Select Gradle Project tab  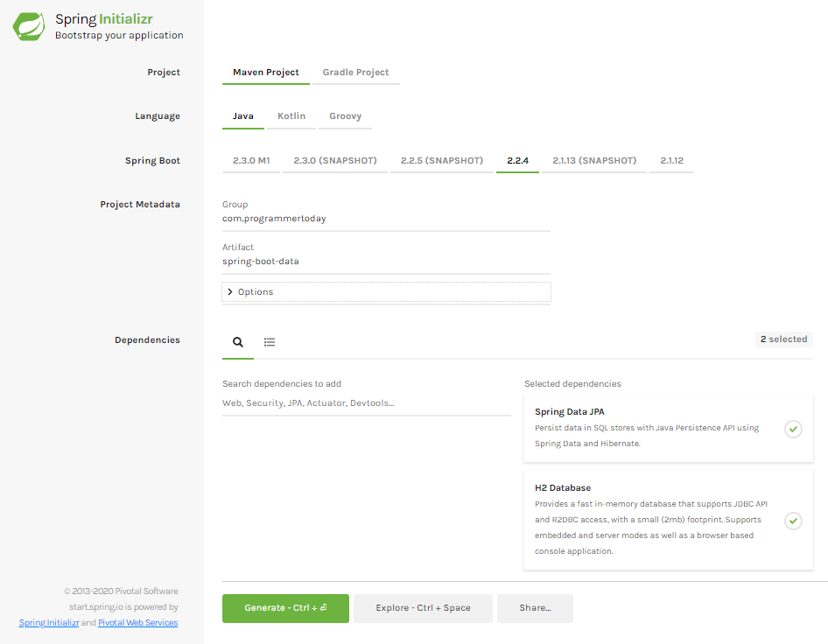click(356, 73)
